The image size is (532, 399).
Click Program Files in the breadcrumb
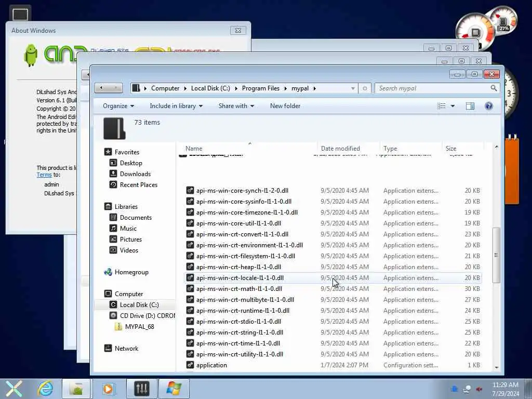[261, 88]
